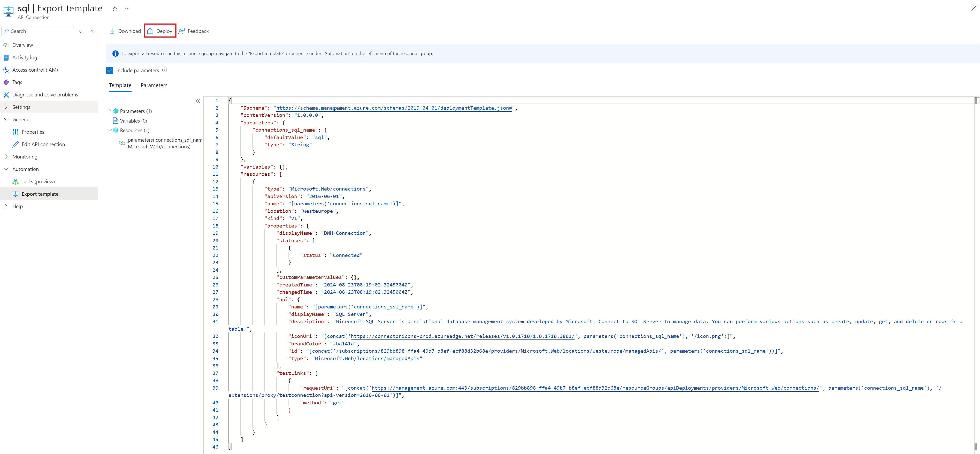
Task: Open the Overview page
Action: 22,45
